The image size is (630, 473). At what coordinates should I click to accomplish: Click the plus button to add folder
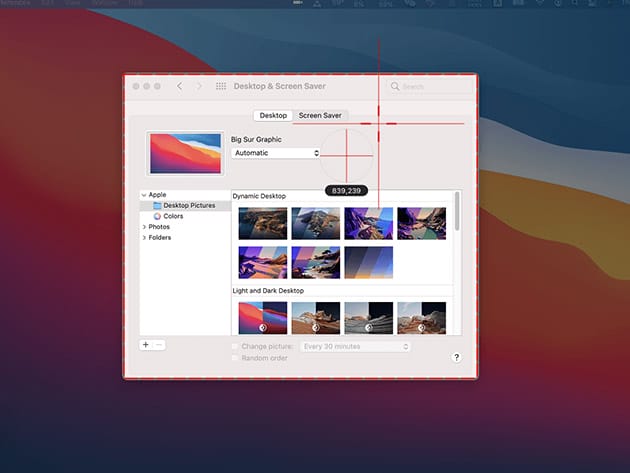click(146, 344)
